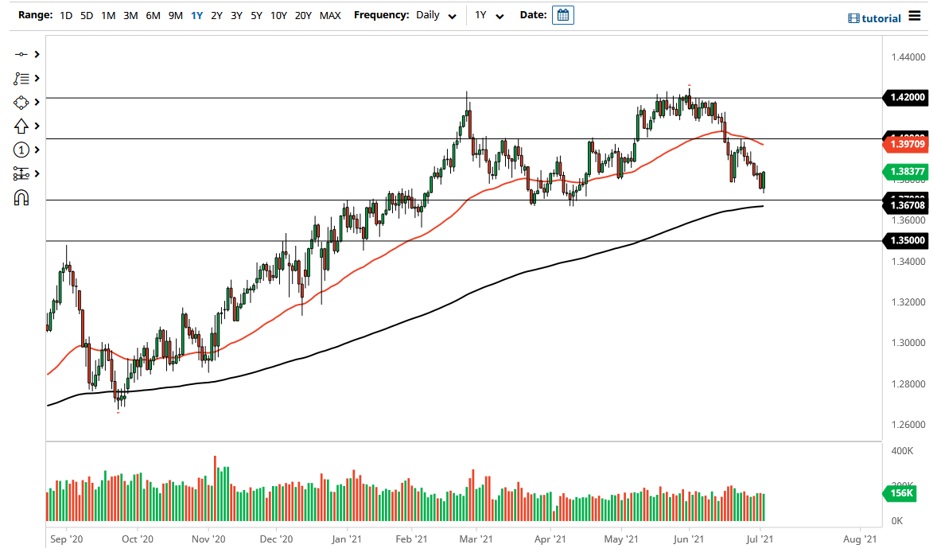This screenshot has height=560, width=933.
Task: Select the shape drawing tool
Action: click(x=21, y=102)
